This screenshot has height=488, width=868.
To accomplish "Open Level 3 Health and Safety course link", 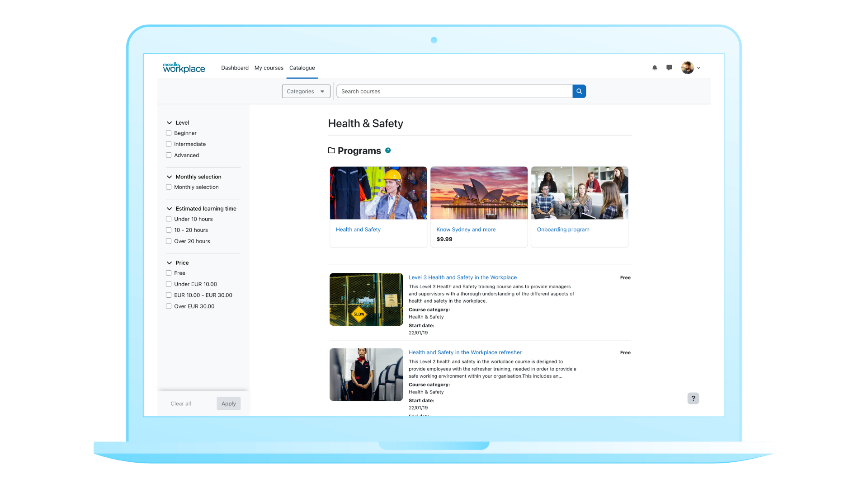I will click(x=462, y=277).
